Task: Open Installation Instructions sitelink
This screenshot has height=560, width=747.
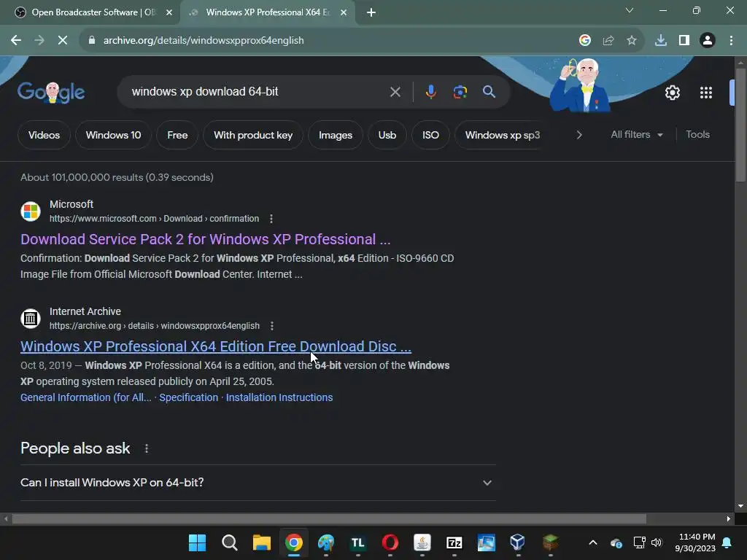Action: pyautogui.click(x=279, y=397)
